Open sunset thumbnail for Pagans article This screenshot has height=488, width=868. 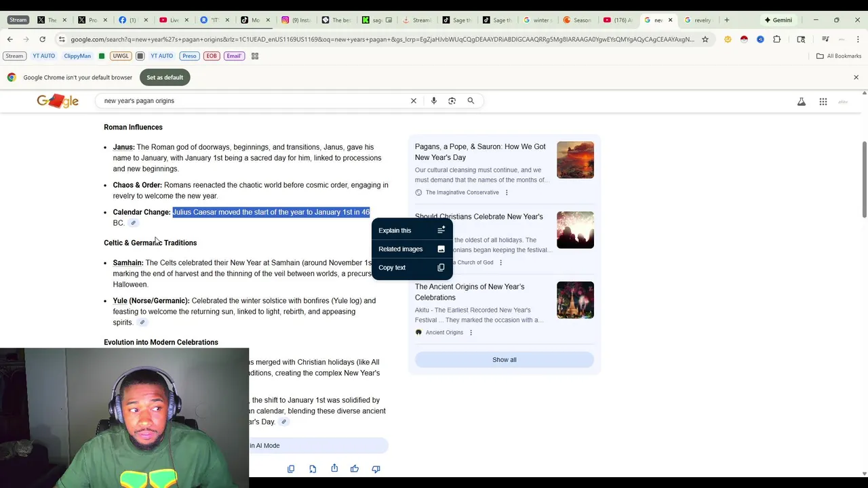point(575,160)
